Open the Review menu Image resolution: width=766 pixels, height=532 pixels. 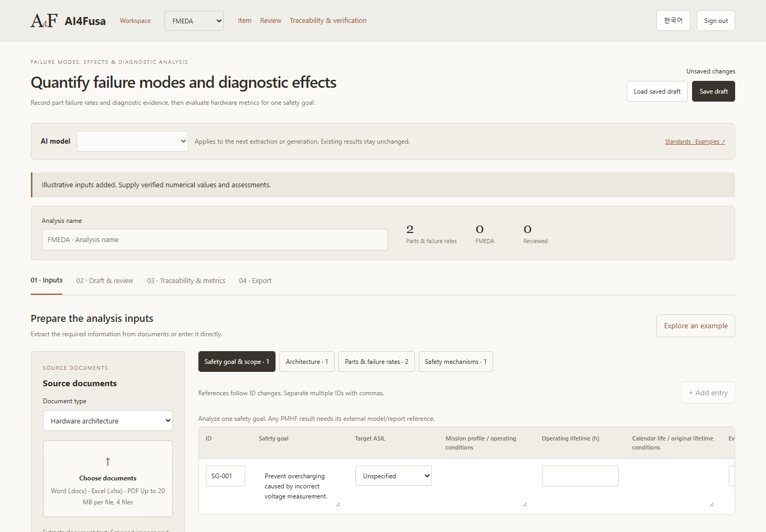coord(271,21)
